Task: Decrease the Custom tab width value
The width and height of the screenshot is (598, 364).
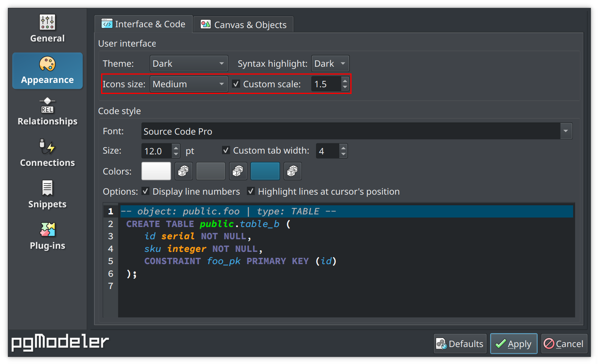Action: click(x=343, y=154)
